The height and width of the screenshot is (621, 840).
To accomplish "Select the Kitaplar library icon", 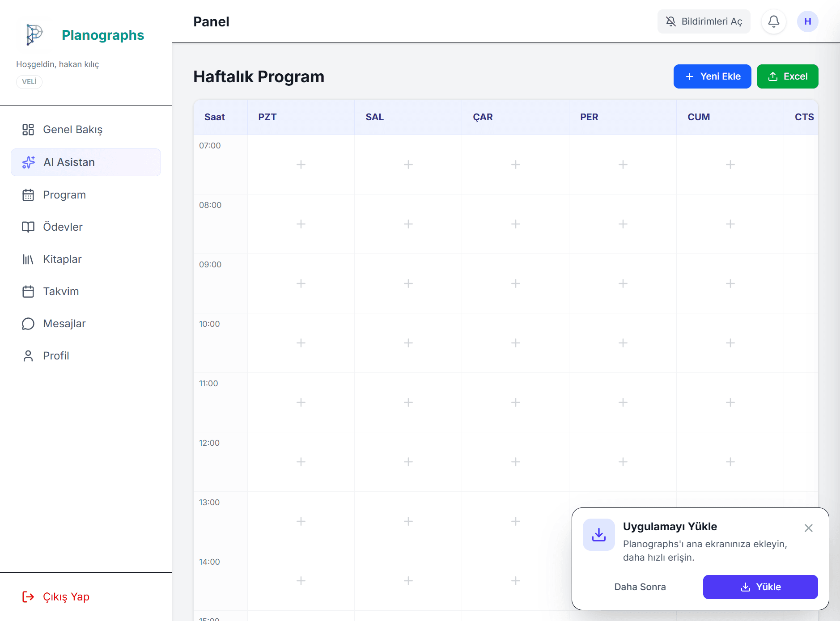I will 28,259.
